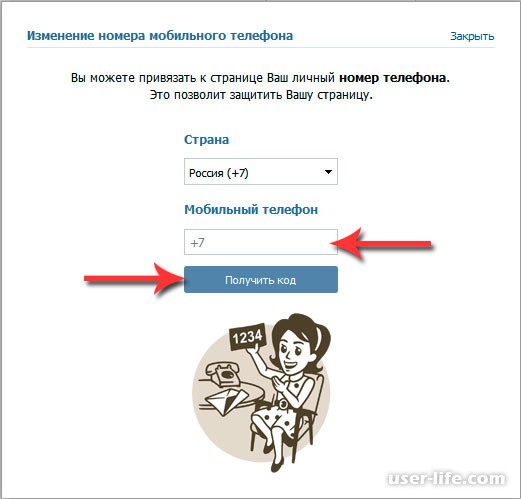Click the Это позволит защитить Вашу страницу line
521x499 pixels.
[261, 95]
